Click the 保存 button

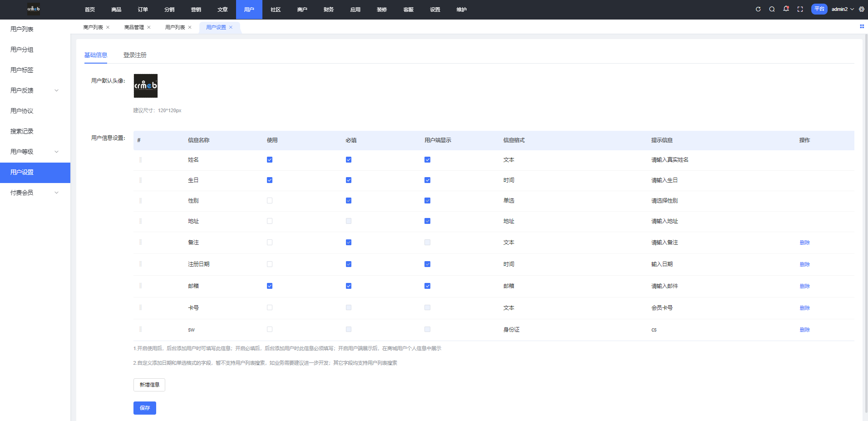click(145, 408)
